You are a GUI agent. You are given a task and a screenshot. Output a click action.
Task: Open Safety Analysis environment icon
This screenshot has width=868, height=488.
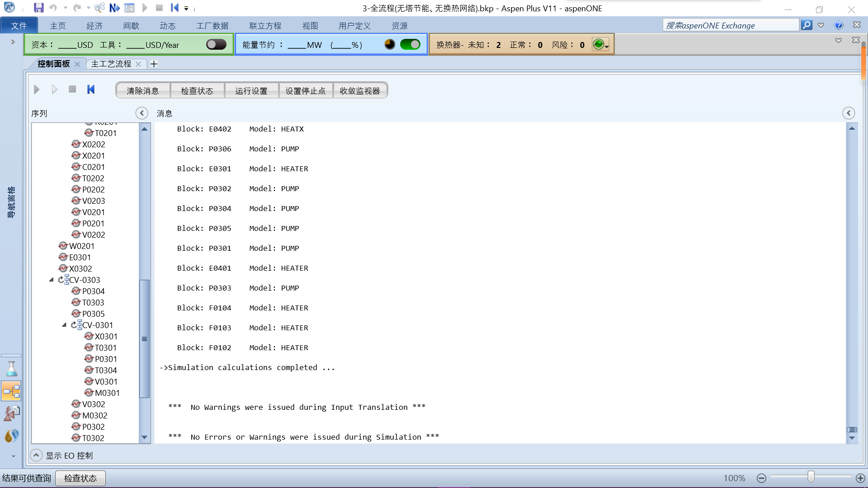pyautogui.click(x=11, y=413)
